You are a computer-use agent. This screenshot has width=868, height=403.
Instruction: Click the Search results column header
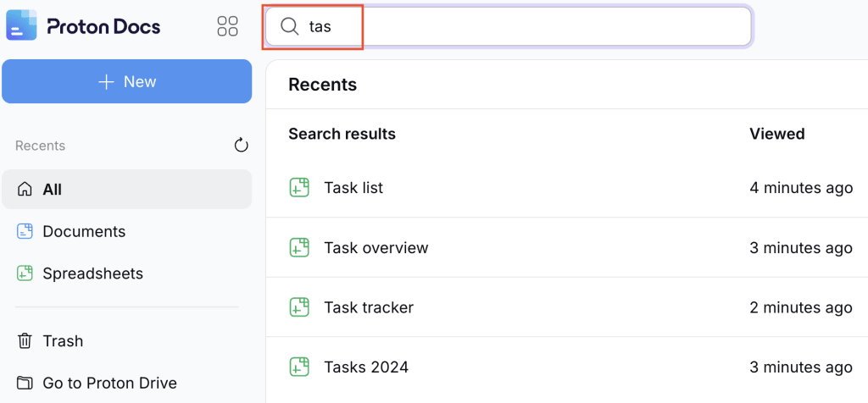point(342,133)
